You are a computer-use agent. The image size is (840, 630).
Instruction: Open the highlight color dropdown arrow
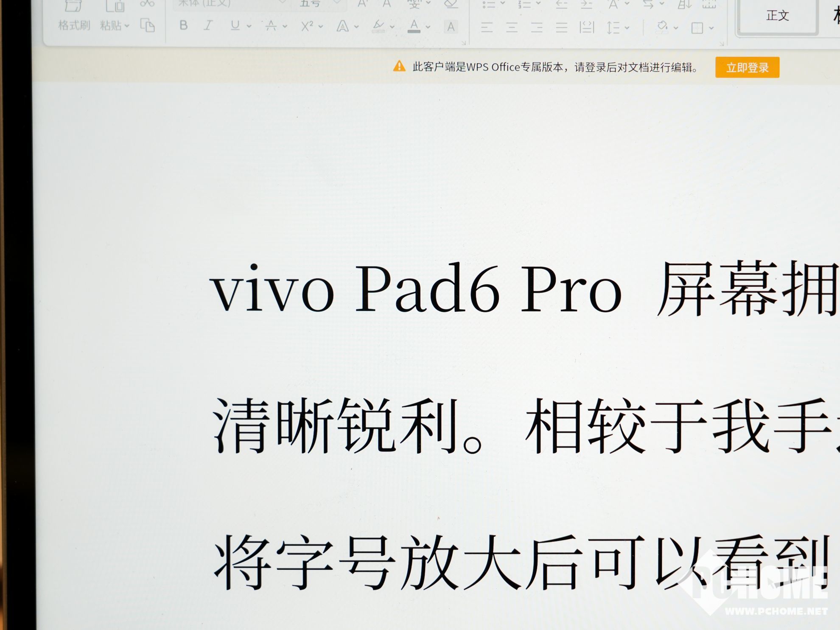coord(392,27)
